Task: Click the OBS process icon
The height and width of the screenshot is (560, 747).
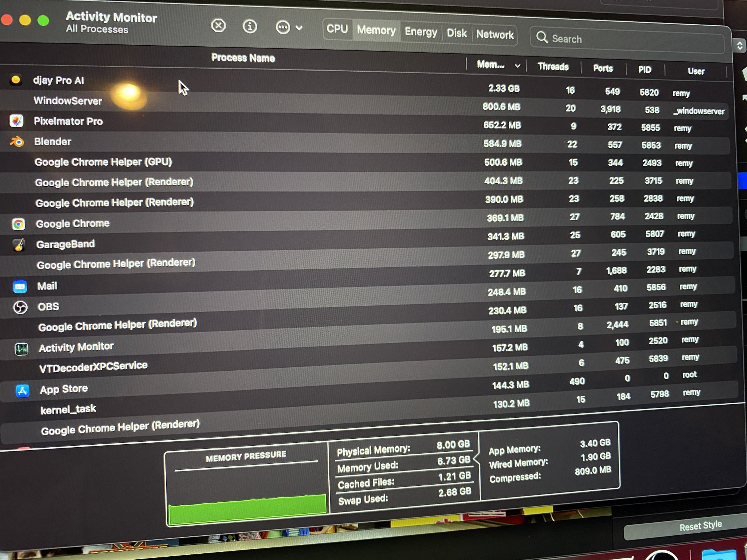Action: tap(20, 308)
